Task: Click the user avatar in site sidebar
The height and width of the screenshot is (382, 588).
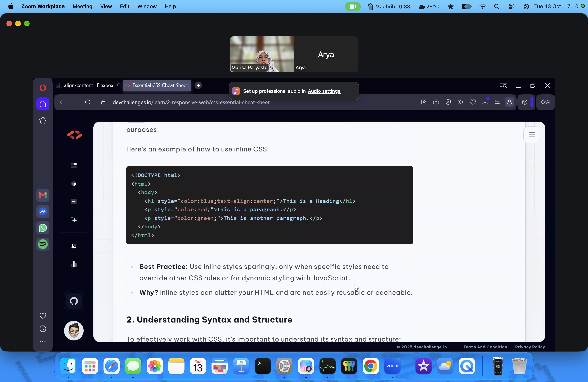Action: click(x=74, y=331)
